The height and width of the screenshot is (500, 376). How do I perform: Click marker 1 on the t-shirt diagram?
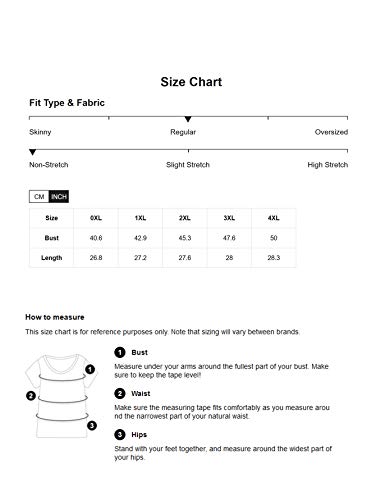[x=90, y=369]
